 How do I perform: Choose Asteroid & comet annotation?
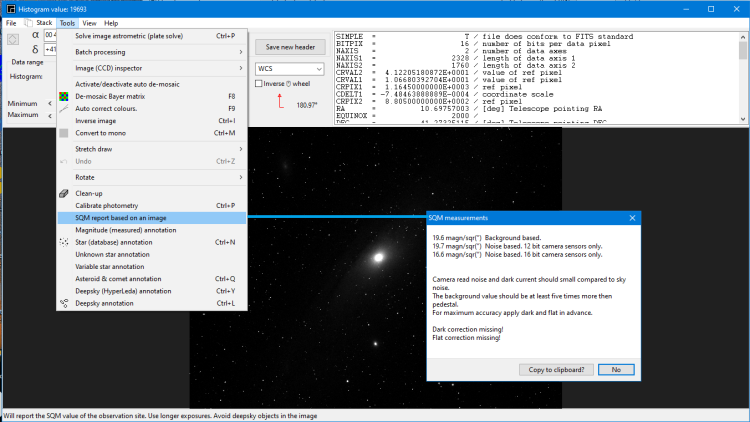coord(152,279)
